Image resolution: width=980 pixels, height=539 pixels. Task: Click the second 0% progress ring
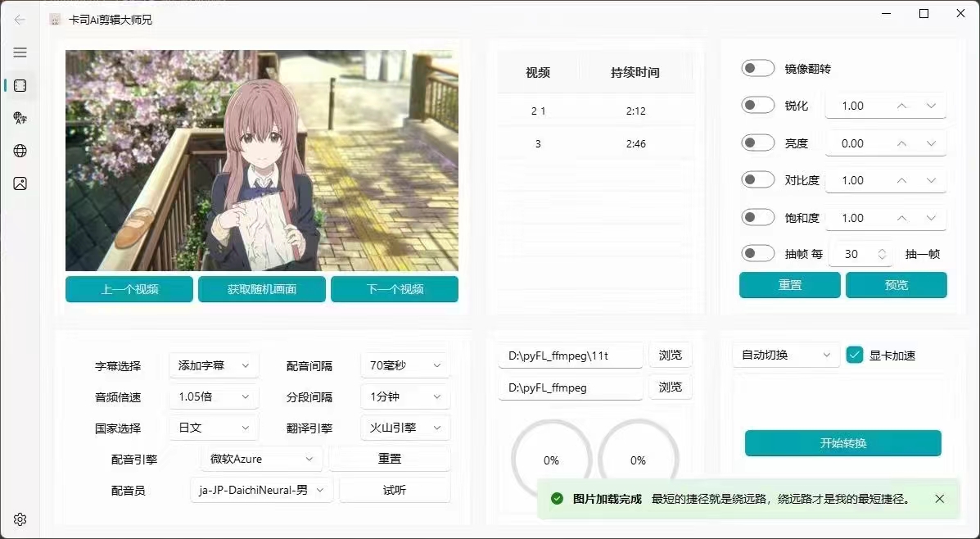coord(638,460)
